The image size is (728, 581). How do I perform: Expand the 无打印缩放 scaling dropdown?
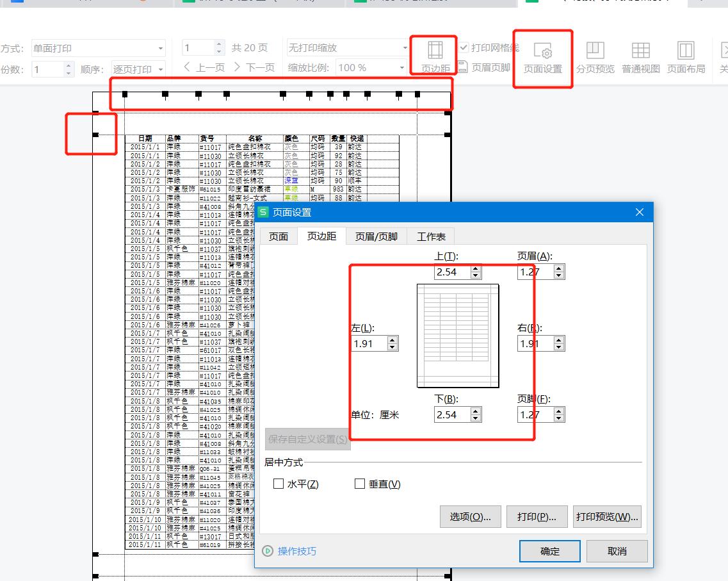pyautogui.click(x=404, y=47)
